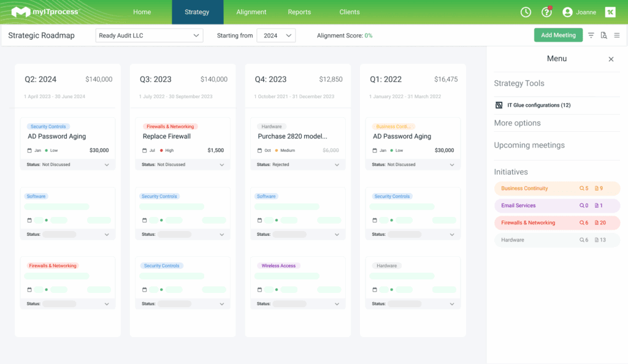This screenshot has height=364, width=628.
Task: Close the Menu side panel
Action: (x=611, y=59)
